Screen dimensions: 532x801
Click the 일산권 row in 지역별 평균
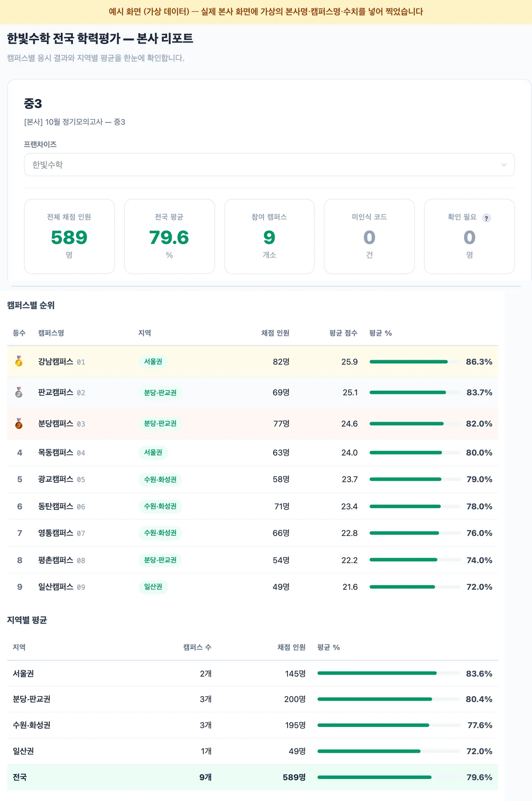(252, 751)
